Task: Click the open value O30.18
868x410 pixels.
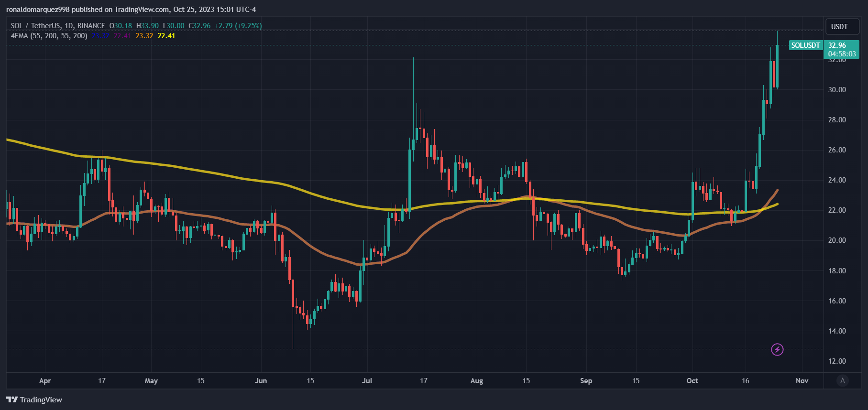Action: [x=121, y=26]
